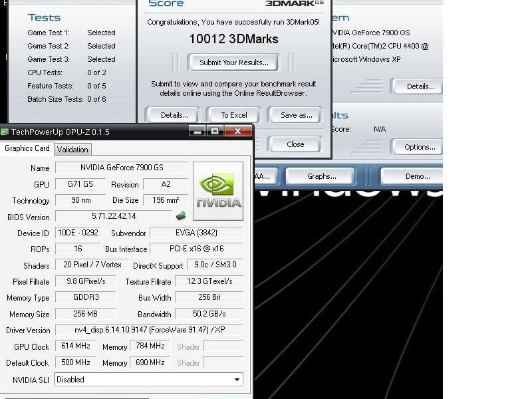
Task: Click Save as button in score dialog
Action: click(x=296, y=115)
